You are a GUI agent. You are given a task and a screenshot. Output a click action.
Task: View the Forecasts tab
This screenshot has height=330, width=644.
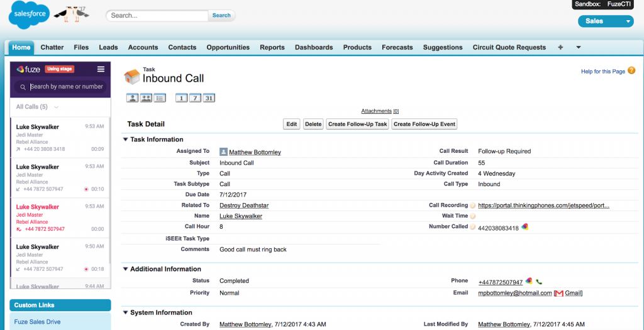[x=397, y=47]
